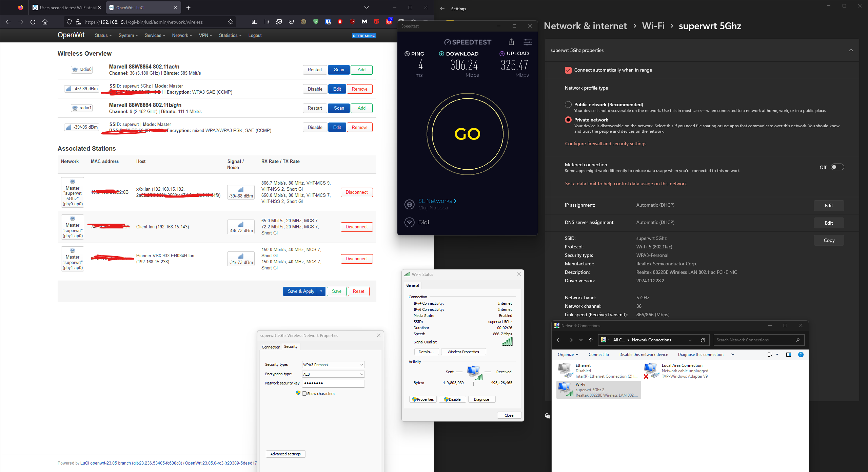Toggle preview pane in Network Connections
This screenshot has height=472, width=868.
tap(789, 355)
